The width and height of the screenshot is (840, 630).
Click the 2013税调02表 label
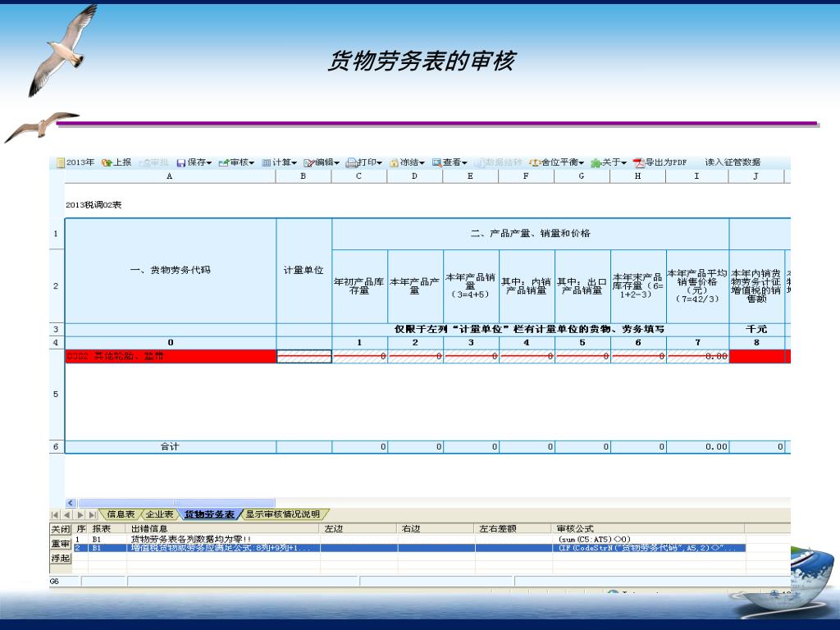94,204
